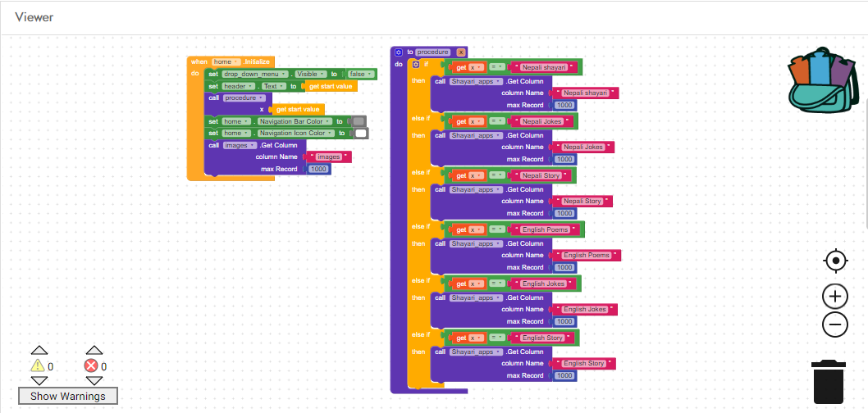Edit 'English Jokes' text in the else if condition
868x413 pixels.
click(x=544, y=283)
